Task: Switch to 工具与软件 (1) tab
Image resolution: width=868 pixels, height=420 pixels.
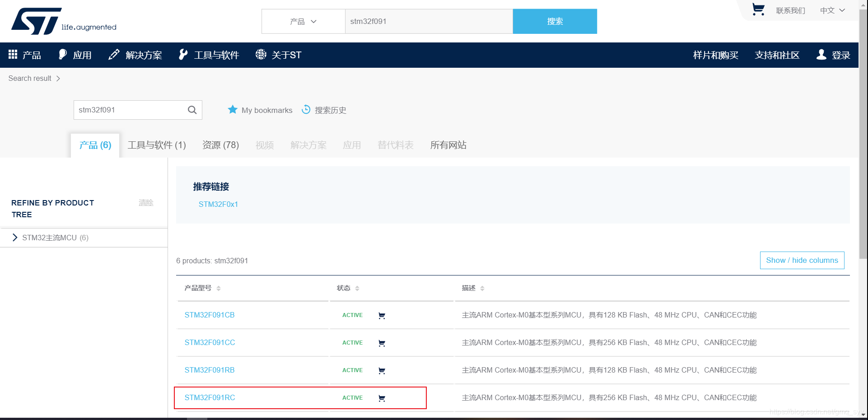Action: [x=157, y=145]
